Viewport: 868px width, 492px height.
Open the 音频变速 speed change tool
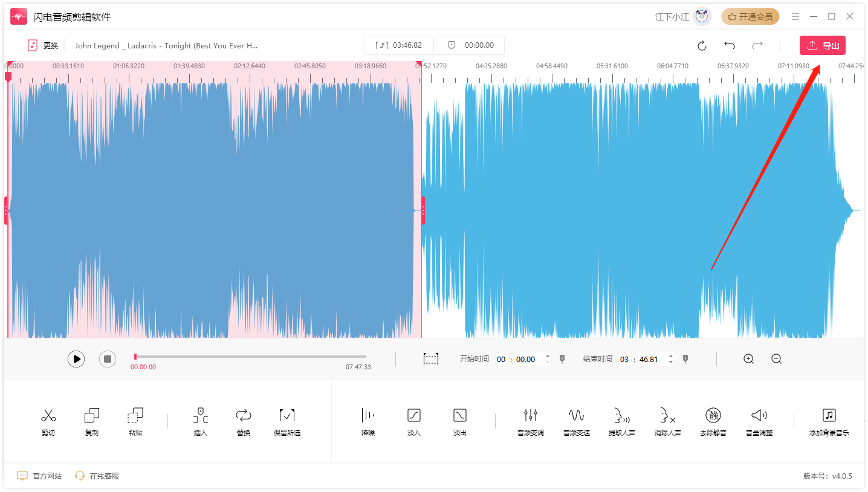coord(577,422)
